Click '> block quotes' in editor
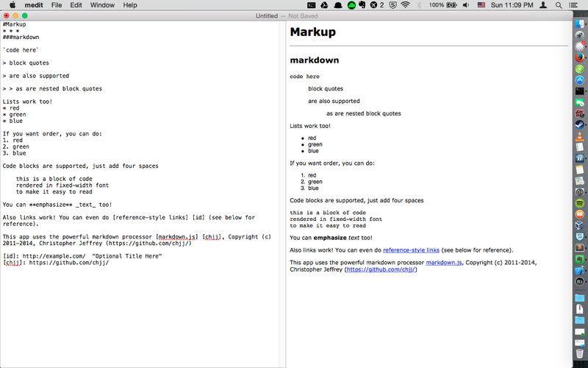The height and width of the screenshot is (368, 588). [x=26, y=63]
